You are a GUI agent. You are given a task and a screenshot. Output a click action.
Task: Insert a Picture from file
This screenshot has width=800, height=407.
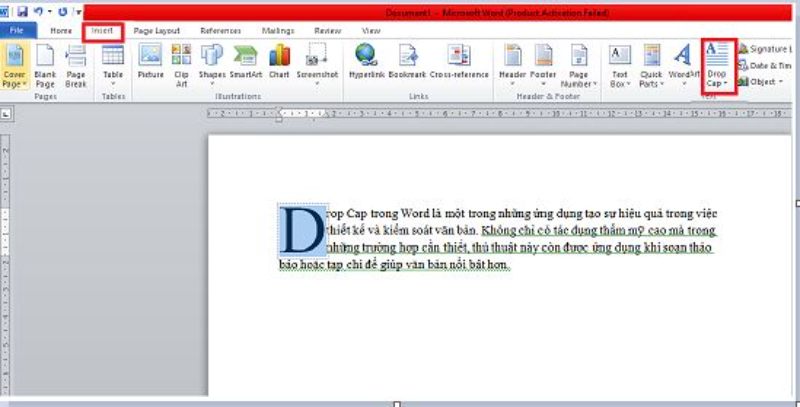pos(151,61)
